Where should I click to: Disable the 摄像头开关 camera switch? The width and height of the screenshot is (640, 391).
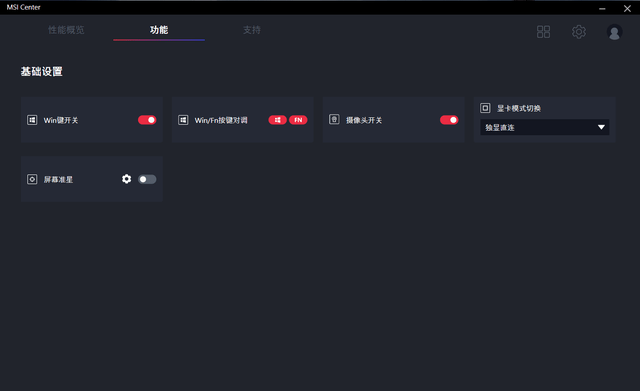(449, 120)
